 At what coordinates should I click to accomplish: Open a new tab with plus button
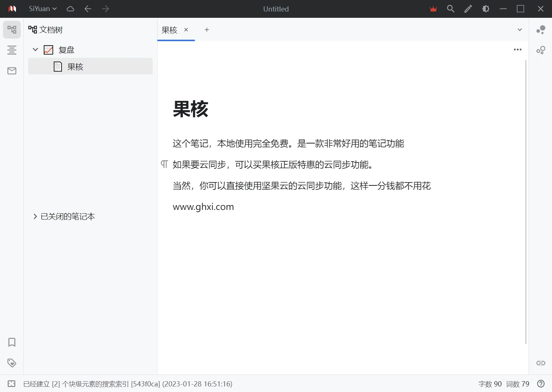206,30
